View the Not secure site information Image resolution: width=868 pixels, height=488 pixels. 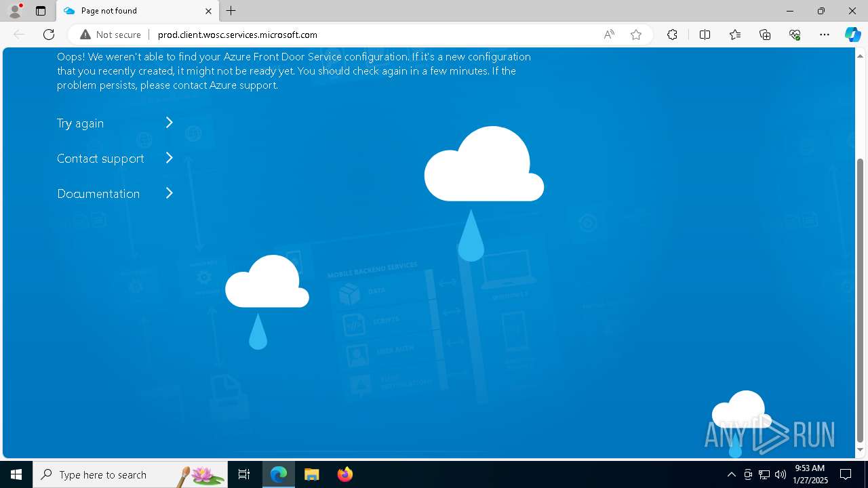(111, 35)
